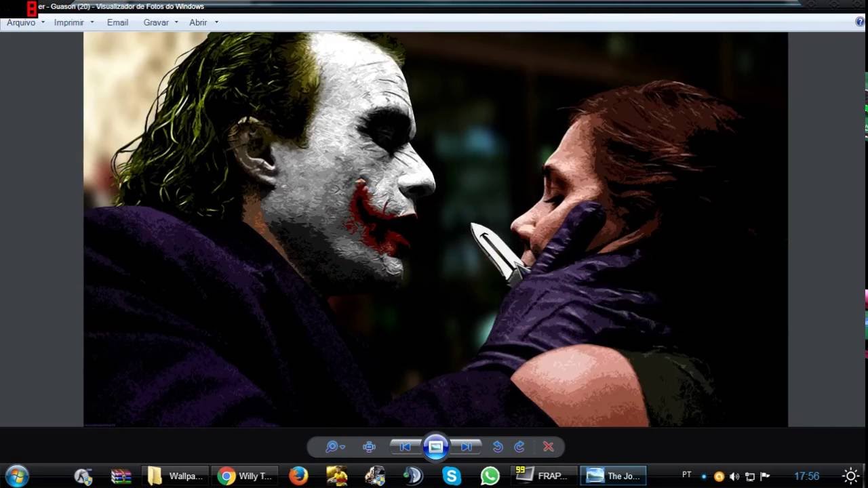
Task: Switch to the Chrome Willy T... window
Action: click(245, 476)
